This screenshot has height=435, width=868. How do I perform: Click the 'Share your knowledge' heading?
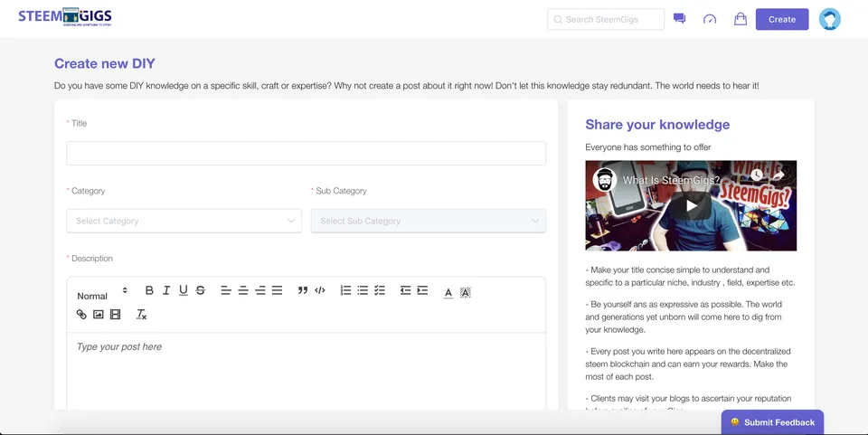click(x=657, y=125)
